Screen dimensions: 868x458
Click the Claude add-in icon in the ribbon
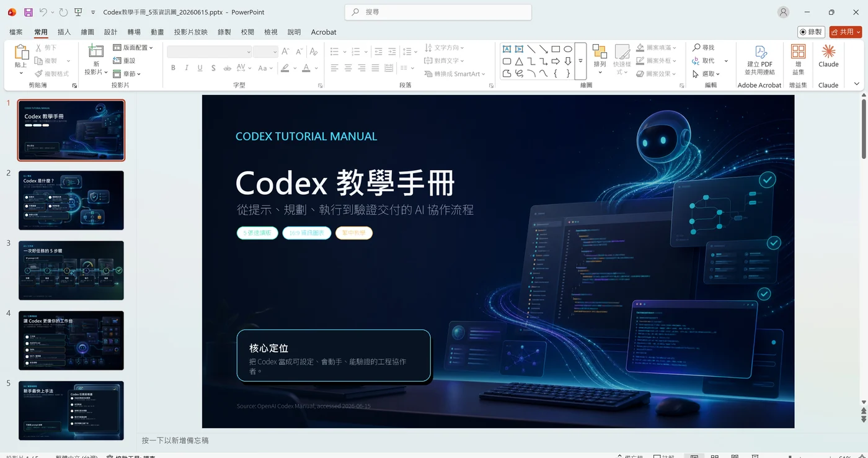(828, 52)
